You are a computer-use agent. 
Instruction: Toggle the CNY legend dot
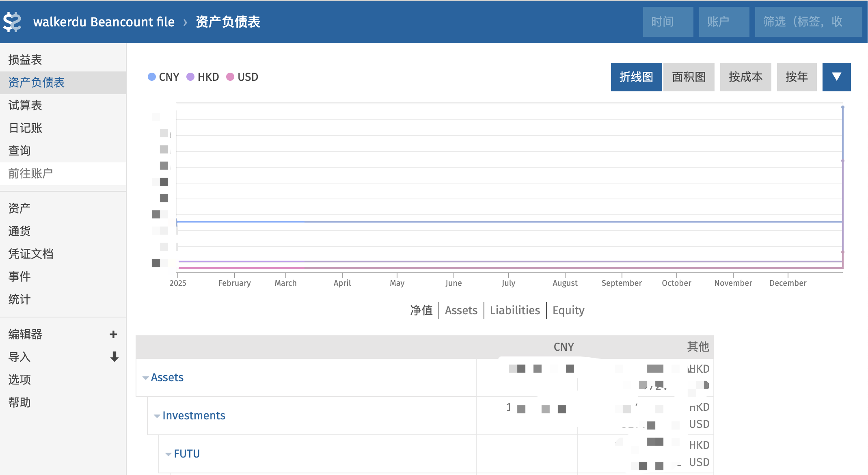(x=152, y=77)
